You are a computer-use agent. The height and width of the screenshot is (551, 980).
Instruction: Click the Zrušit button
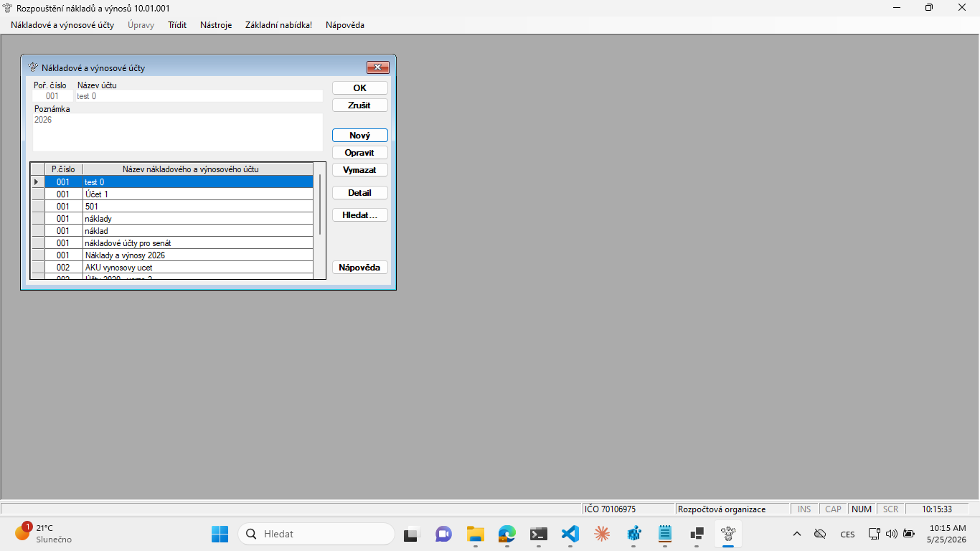pos(360,105)
